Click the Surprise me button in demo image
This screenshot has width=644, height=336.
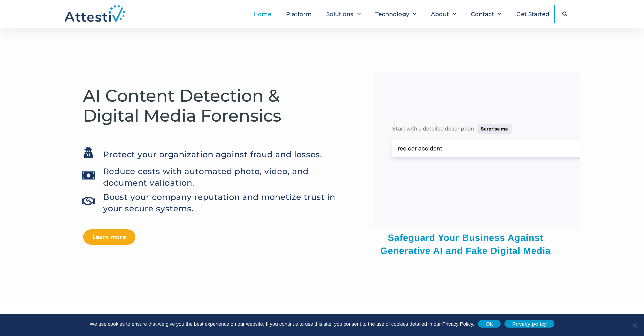(x=494, y=129)
